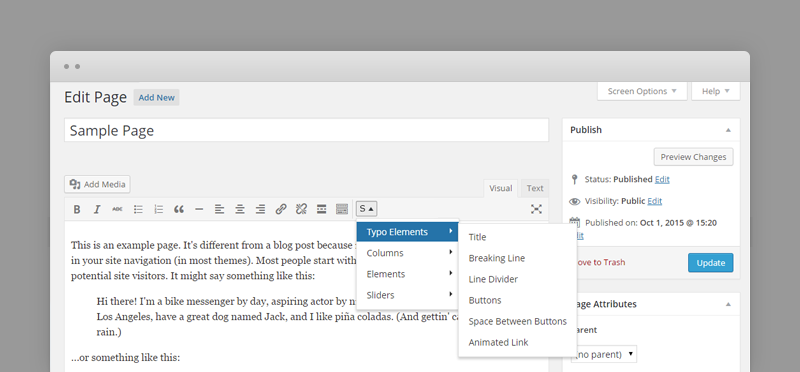The image size is (800, 372).
Task: Open the Sliders submenu
Action: 407,295
